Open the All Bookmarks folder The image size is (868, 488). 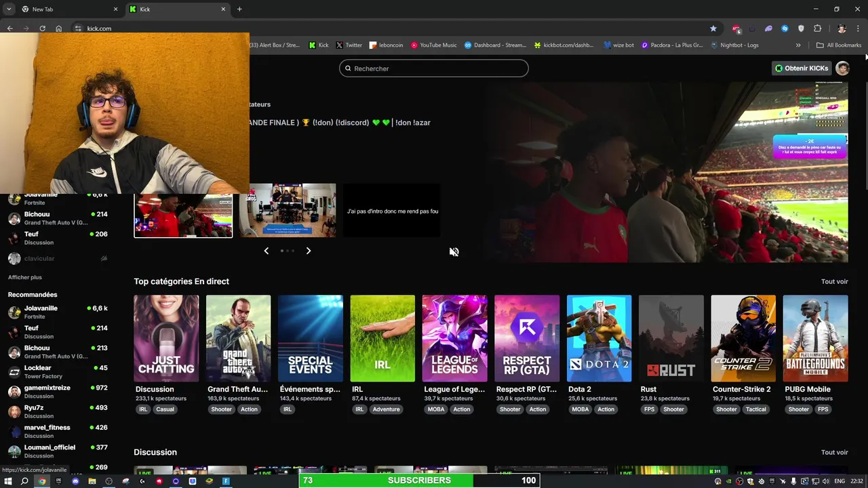(839, 45)
